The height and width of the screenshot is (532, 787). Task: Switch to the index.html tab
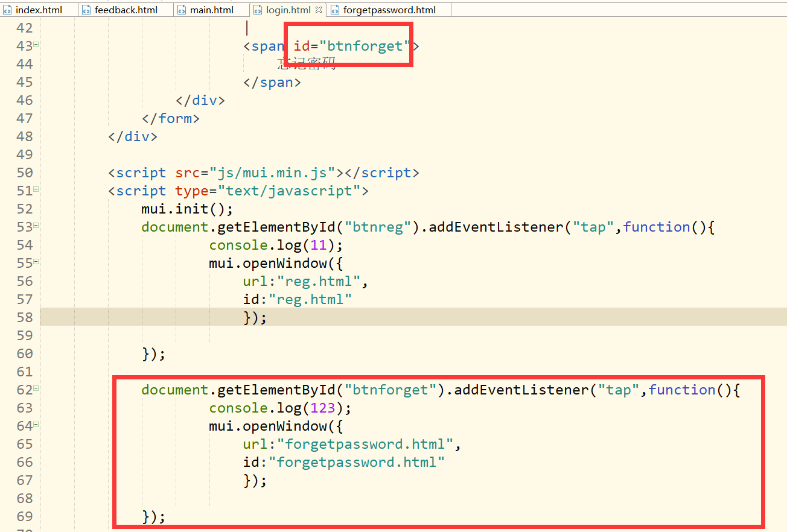(x=33, y=10)
